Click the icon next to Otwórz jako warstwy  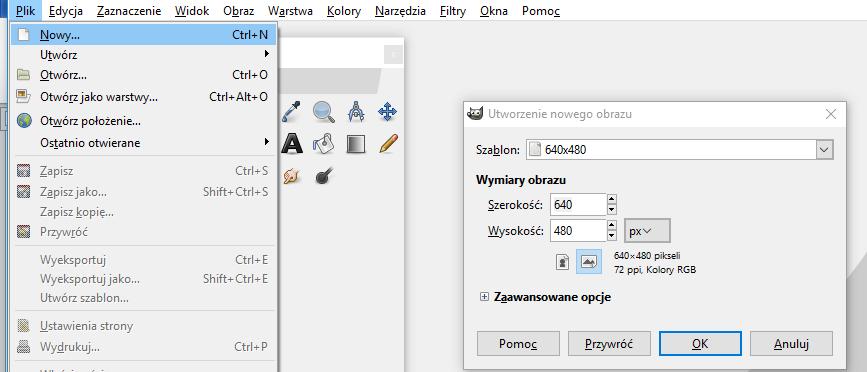click(23, 97)
